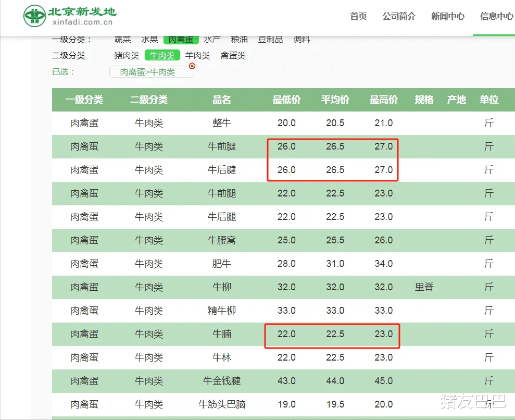The image size is (515, 420).
Task: Click the 最高价 column header
Action: 384,100
